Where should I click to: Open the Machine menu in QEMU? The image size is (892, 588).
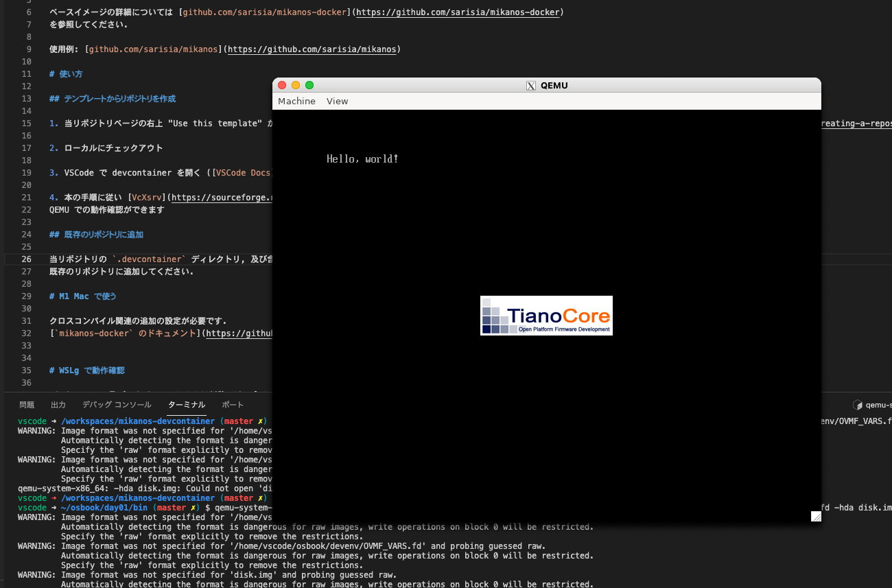tap(296, 101)
